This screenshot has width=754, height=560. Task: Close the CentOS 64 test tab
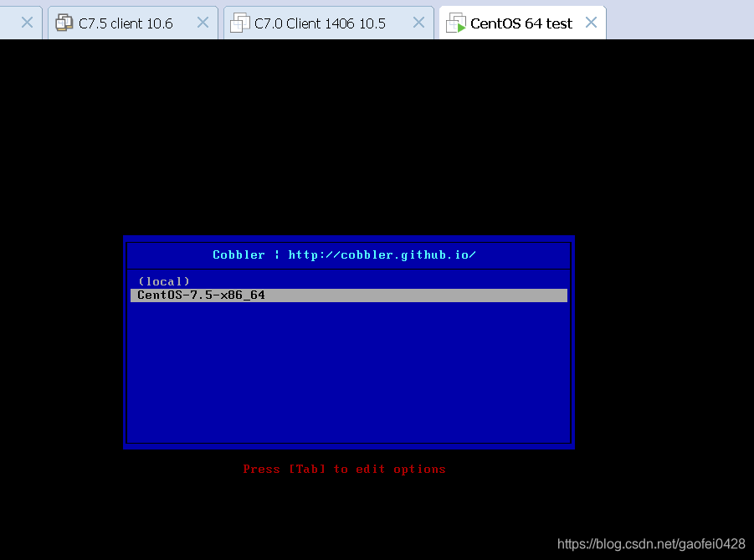pyautogui.click(x=591, y=22)
